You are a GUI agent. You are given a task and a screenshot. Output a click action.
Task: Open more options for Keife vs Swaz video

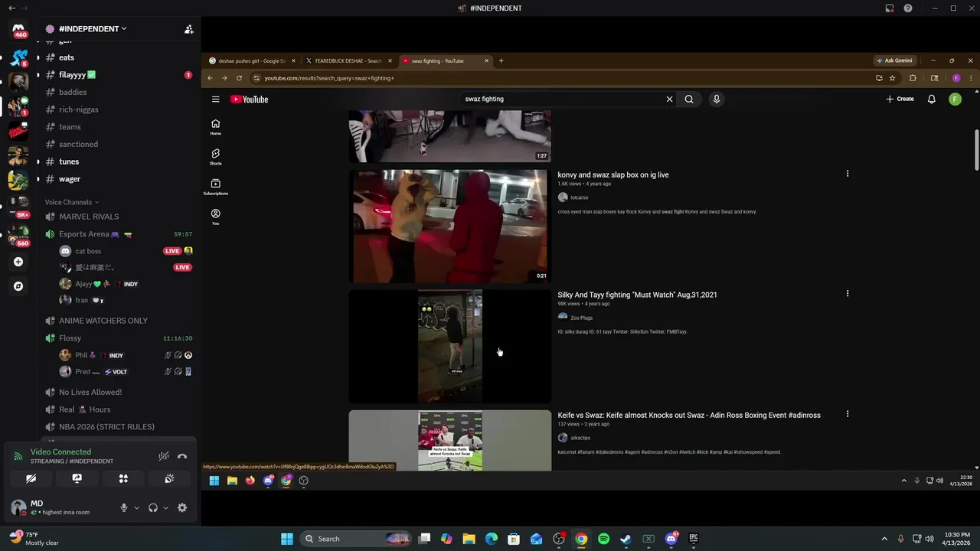pyautogui.click(x=848, y=414)
